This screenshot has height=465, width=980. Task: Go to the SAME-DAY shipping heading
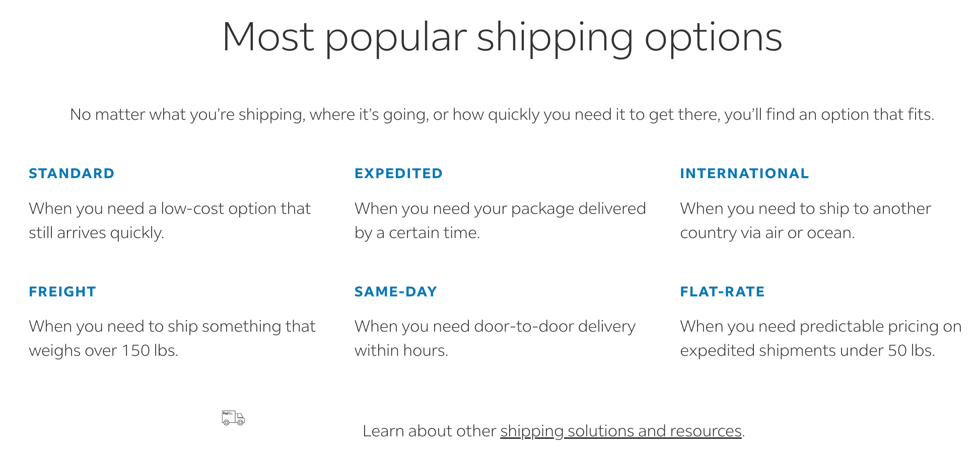tap(396, 292)
